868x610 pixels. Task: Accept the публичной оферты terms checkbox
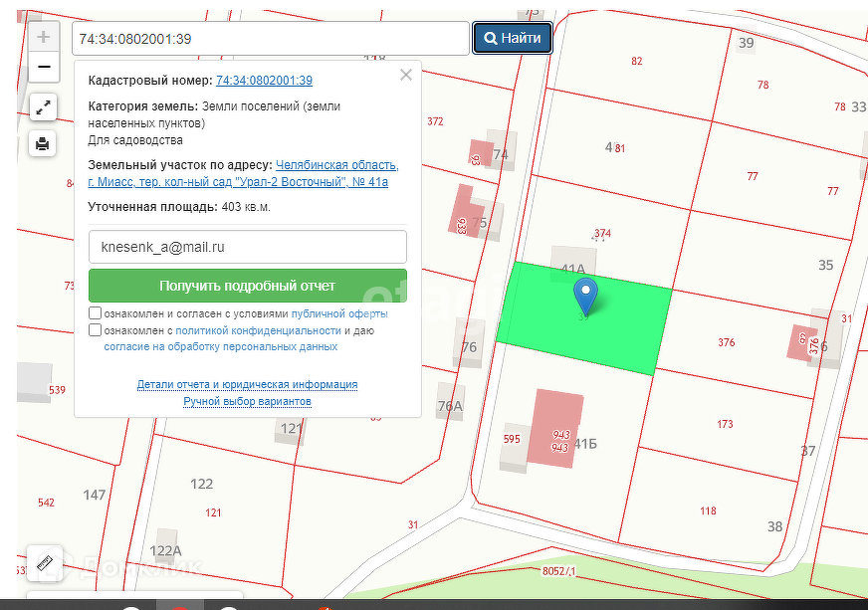[95, 313]
